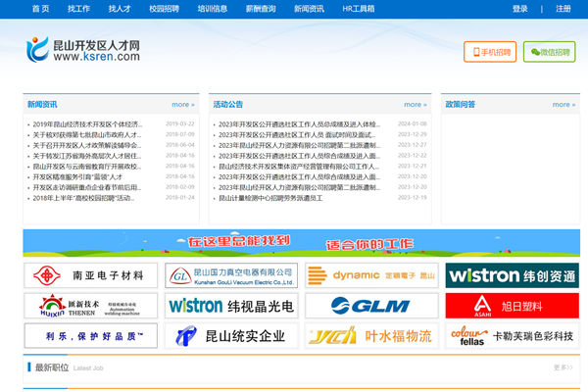Open the HUIXIN 辉新技术 company logo
This screenshot has height=392, width=588.
pos(91,306)
